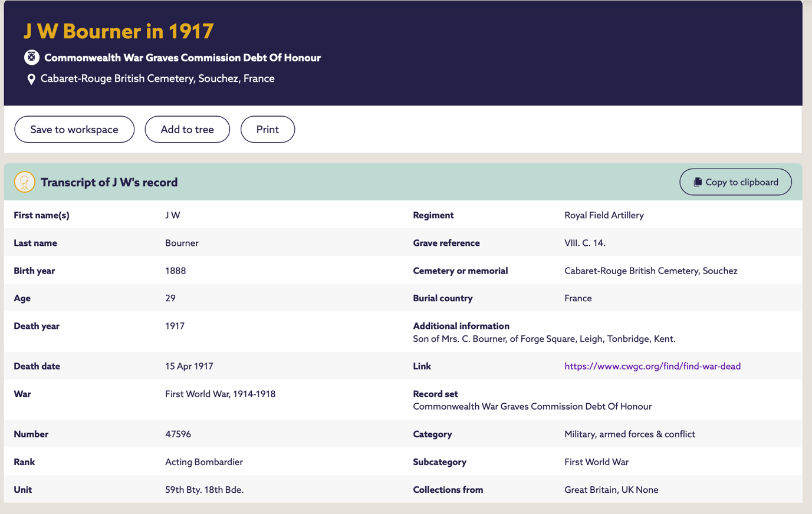This screenshot has height=514, width=812.
Task: Click the Commonwealth War Graves crest icon
Action: [32, 57]
